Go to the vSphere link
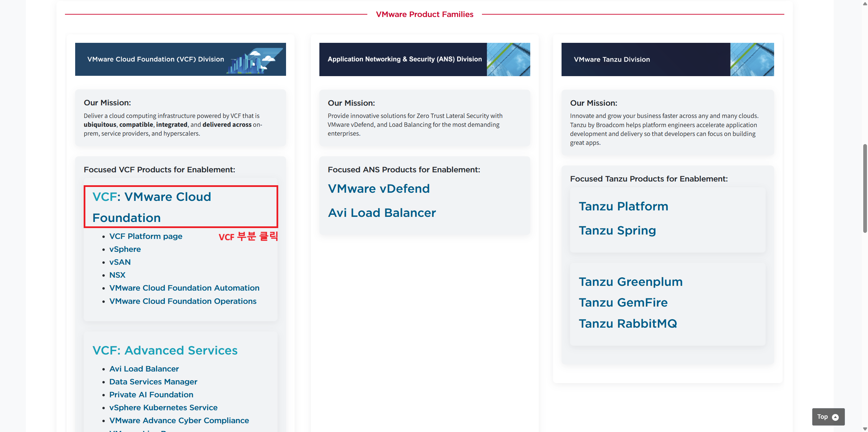This screenshot has width=868, height=432. coord(125,249)
